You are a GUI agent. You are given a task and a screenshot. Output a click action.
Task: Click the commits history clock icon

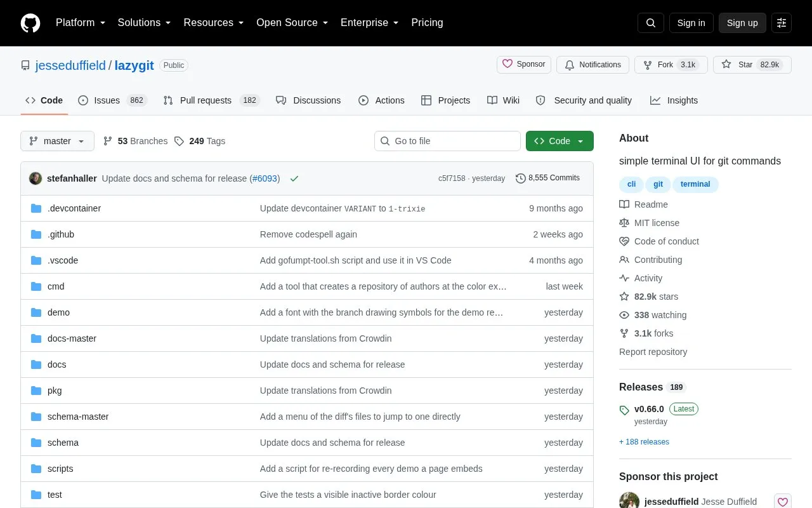(x=521, y=178)
